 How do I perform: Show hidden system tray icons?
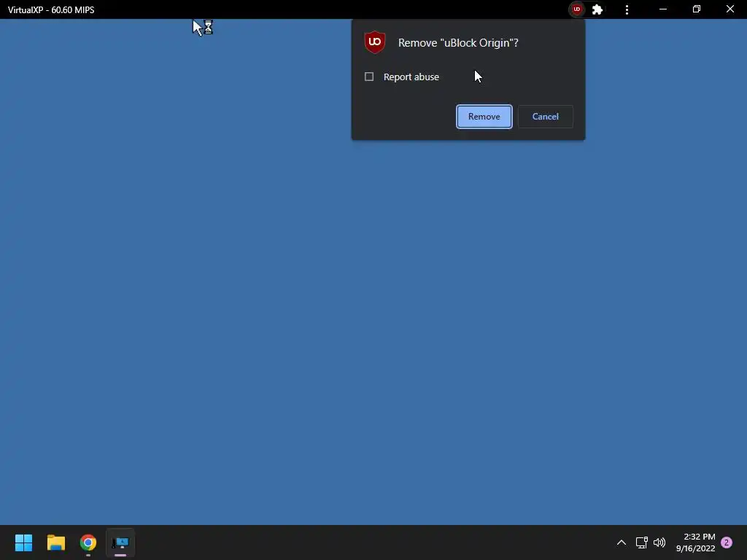pyautogui.click(x=622, y=542)
